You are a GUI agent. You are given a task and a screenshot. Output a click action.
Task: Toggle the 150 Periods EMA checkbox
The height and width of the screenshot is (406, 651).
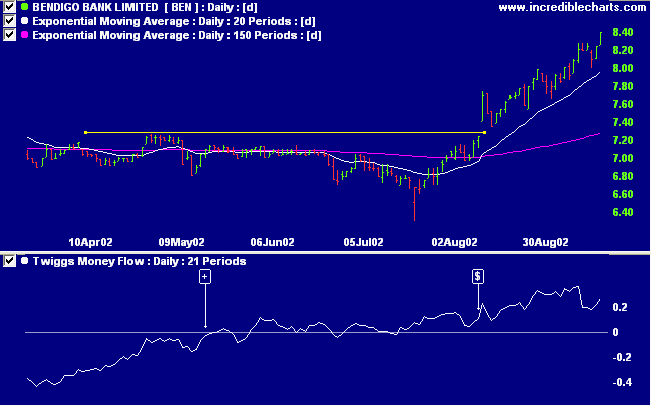(9, 35)
